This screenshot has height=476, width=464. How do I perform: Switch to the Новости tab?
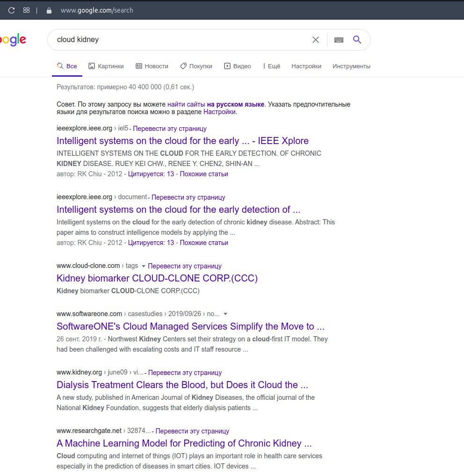[x=152, y=66]
